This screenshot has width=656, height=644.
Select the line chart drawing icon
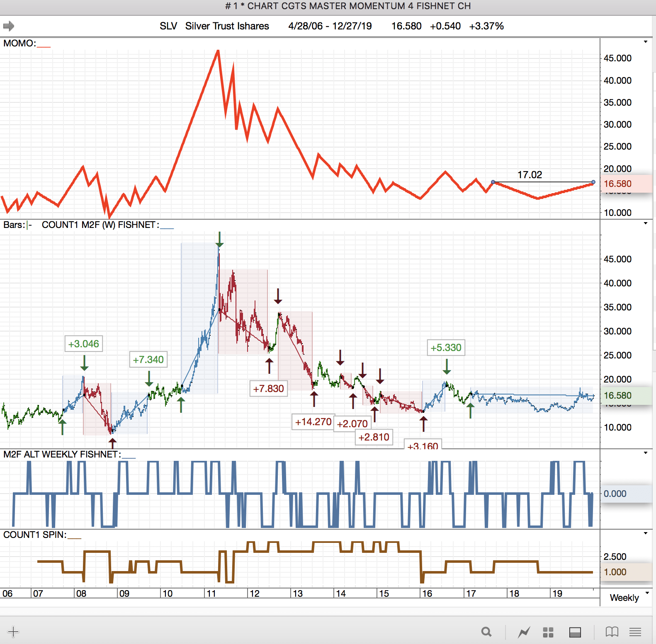pos(524,632)
